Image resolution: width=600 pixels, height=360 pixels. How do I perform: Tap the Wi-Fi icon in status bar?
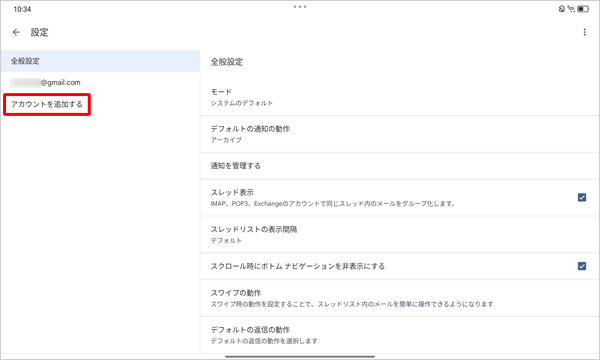pyautogui.click(x=571, y=9)
